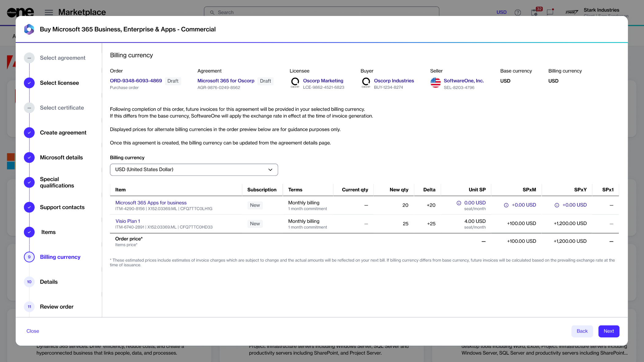Open notifications with the 32 badge
The width and height of the screenshot is (644, 362).
534,12
